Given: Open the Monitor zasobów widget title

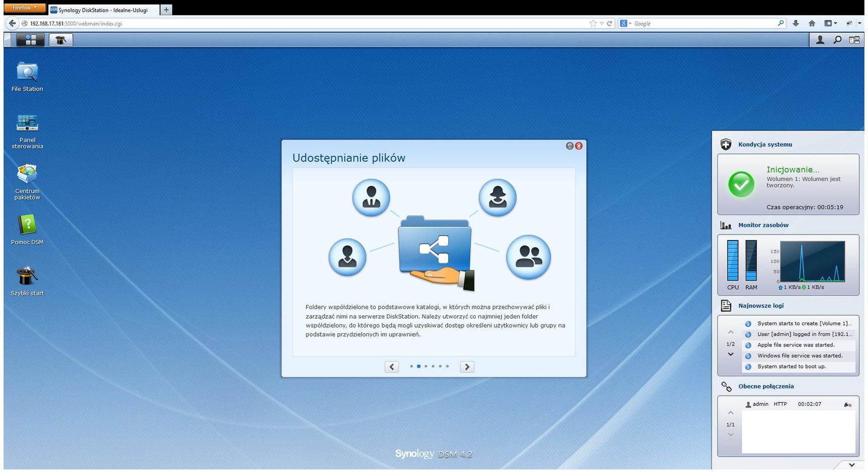Looking at the screenshot, I should (763, 225).
